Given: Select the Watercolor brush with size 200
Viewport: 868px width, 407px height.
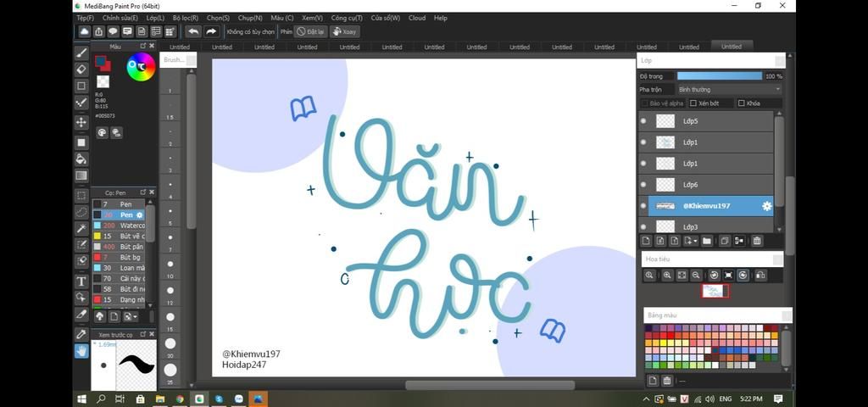Looking at the screenshot, I should pyautogui.click(x=119, y=226).
